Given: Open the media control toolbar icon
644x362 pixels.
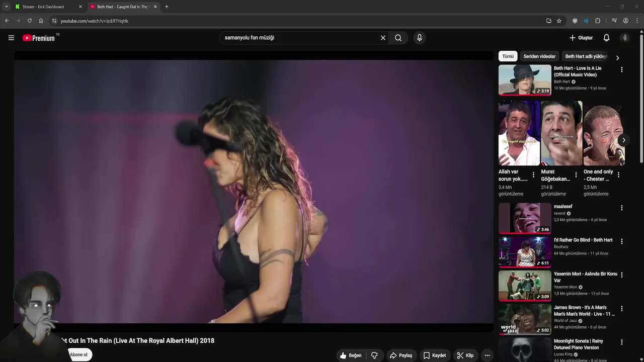Looking at the screenshot, I should [614, 21].
